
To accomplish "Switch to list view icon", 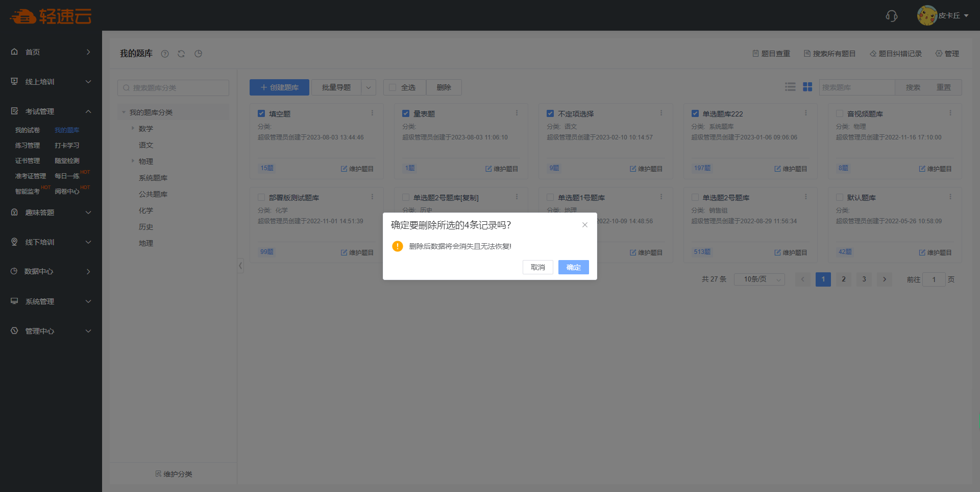I will pyautogui.click(x=790, y=87).
